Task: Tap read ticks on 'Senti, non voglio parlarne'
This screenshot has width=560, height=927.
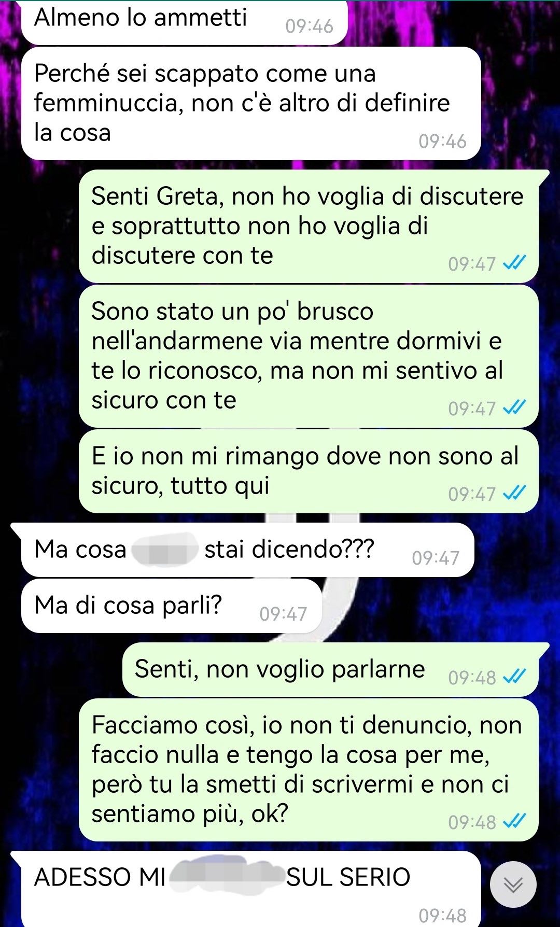Action: pos(514,677)
